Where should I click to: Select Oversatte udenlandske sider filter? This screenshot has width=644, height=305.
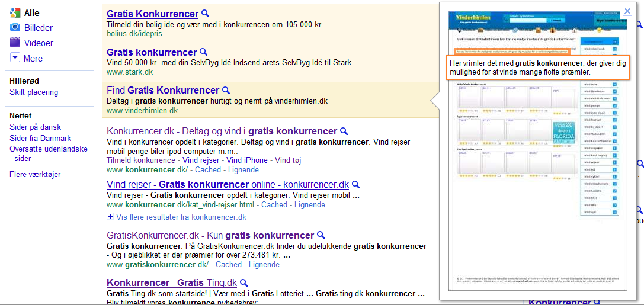click(x=49, y=153)
